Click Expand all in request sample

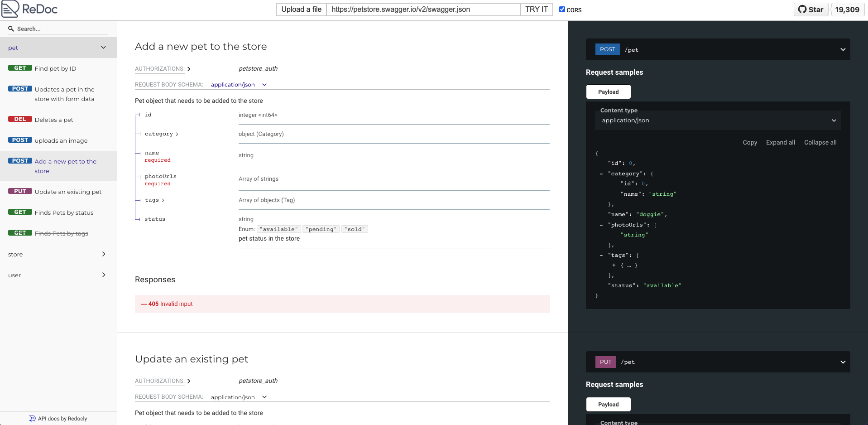(780, 142)
